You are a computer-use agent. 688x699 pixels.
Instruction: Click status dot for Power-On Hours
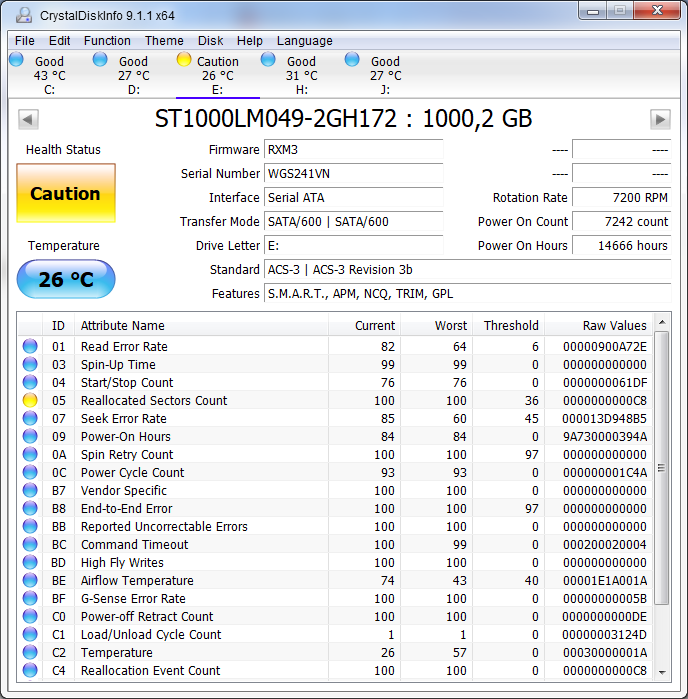point(30,436)
